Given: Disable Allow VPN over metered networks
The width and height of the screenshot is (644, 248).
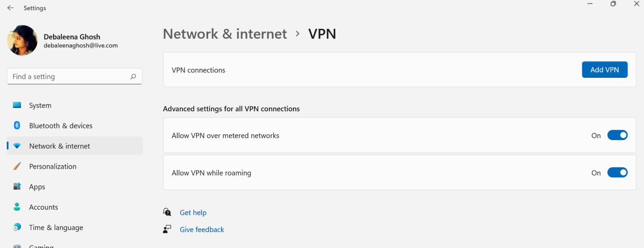Looking at the screenshot, I should pos(618,135).
